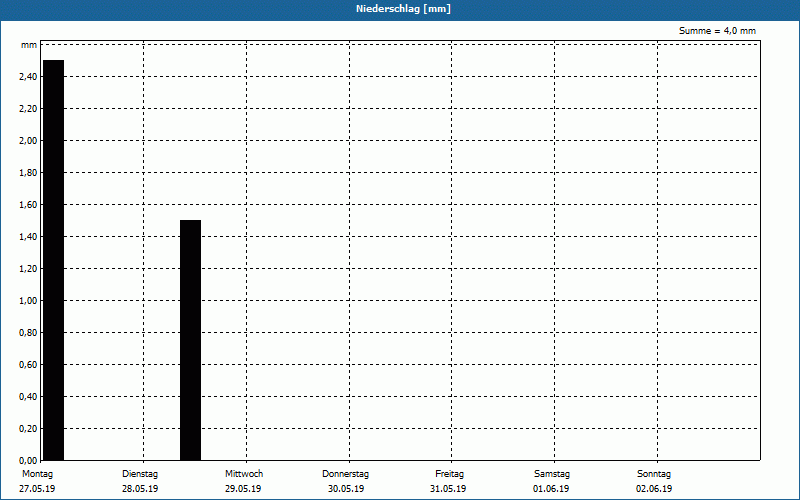Viewport: 800px width, 500px height.
Task: Click the 2,20 y-axis value
Action: tap(28, 109)
